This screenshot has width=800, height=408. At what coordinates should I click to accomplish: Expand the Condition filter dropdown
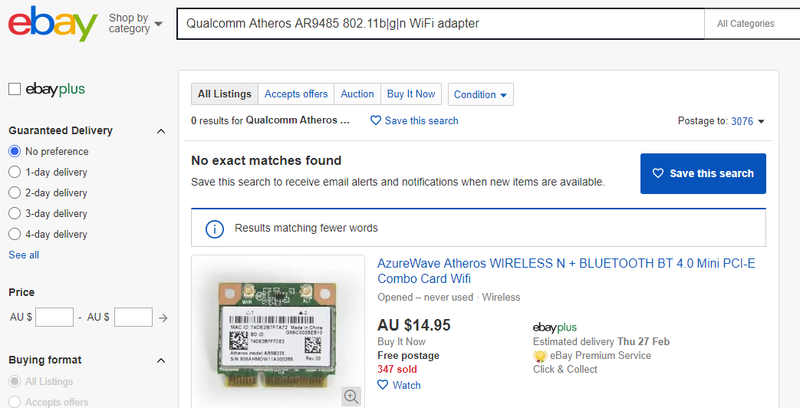click(x=481, y=94)
